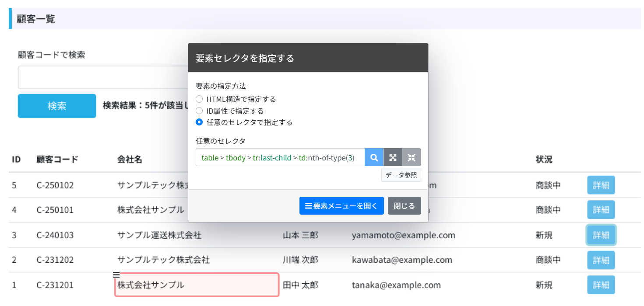Select HTML構造で指定する radio option
The image size is (644, 306).
pyautogui.click(x=199, y=99)
